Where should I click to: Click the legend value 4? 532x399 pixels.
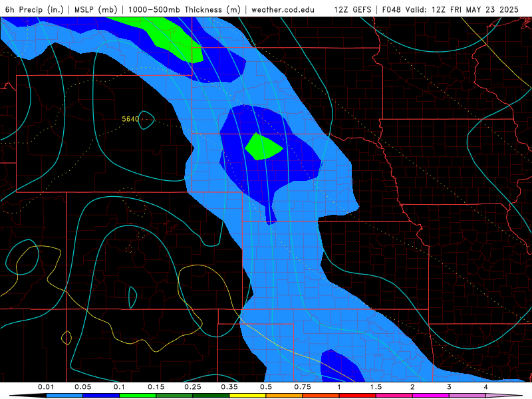(486, 387)
